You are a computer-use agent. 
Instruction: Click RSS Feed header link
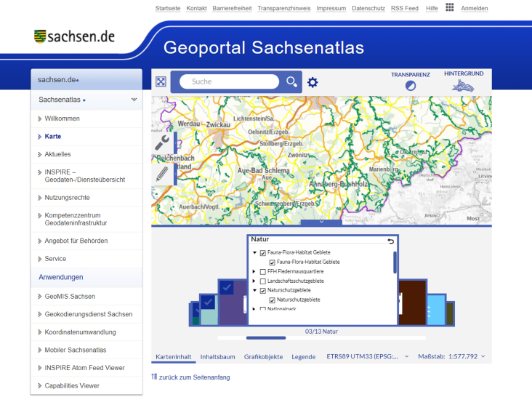404,8
